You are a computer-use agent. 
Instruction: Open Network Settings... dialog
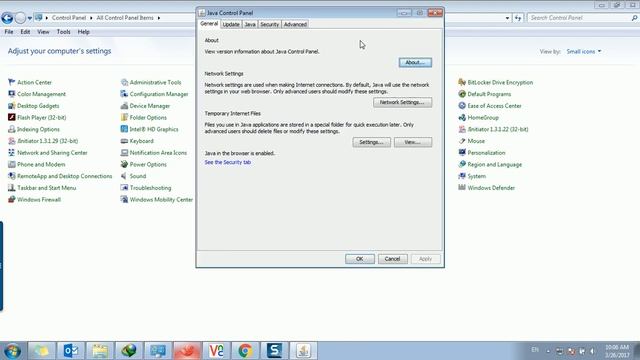[x=402, y=102]
